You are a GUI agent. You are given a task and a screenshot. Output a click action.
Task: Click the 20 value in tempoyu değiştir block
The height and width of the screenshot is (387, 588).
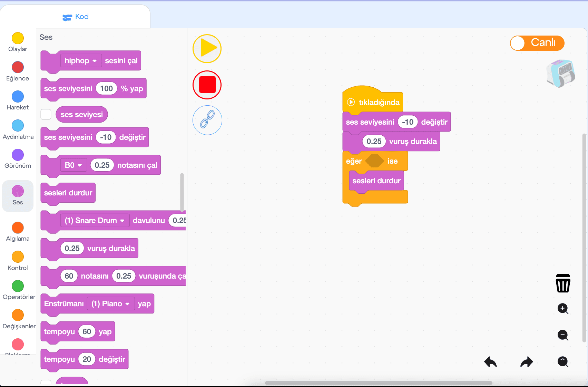pos(87,359)
